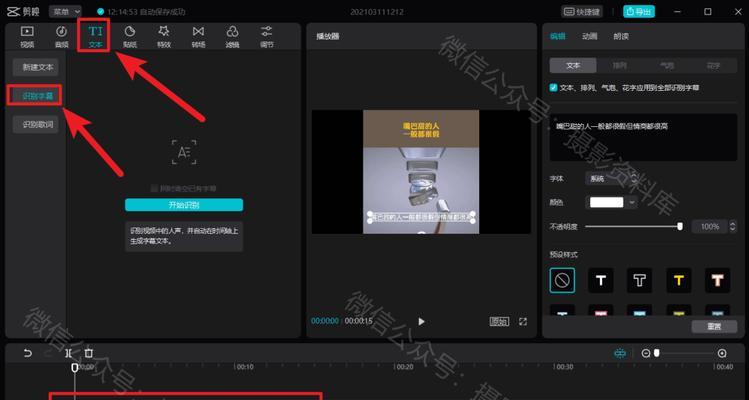Viewport: 749px width, 400px height.
Task: Select the 文本 (Text) TI tab
Action: click(x=95, y=37)
